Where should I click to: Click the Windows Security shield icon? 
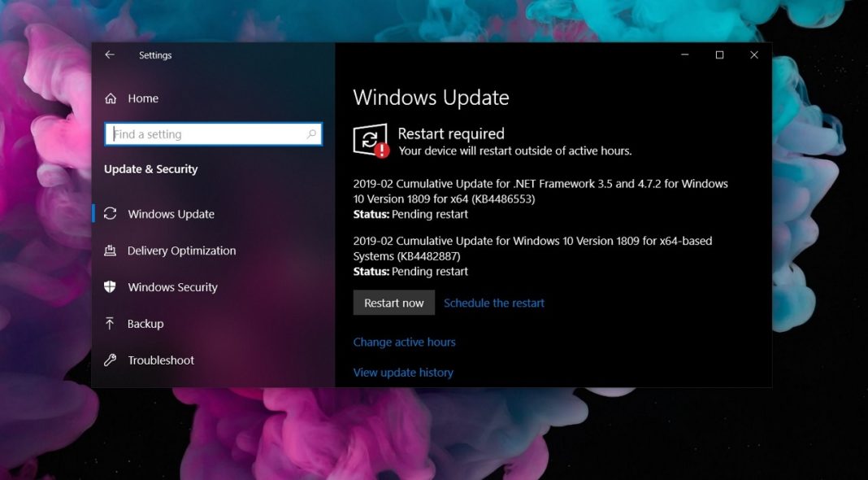pyautogui.click(x=111, y=286)
